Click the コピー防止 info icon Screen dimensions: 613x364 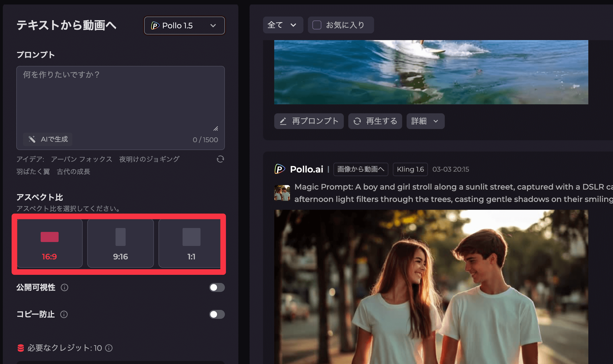(64, 314)
